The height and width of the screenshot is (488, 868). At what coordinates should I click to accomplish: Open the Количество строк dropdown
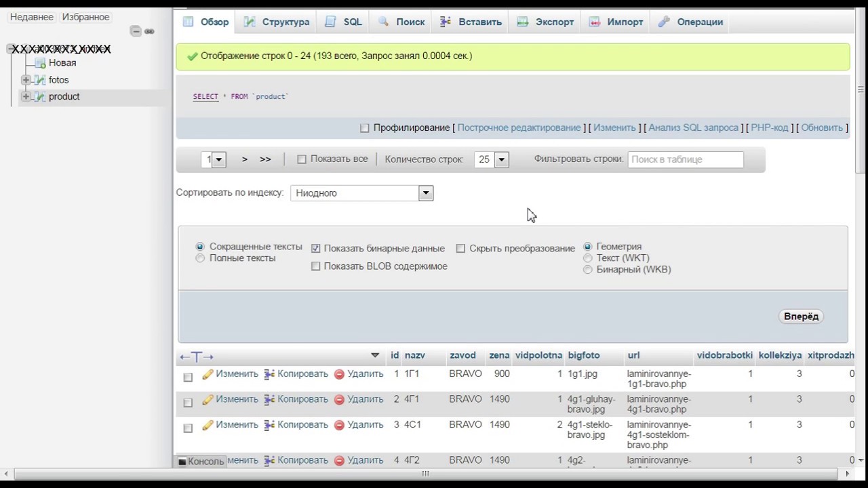(x=492, y=159)
